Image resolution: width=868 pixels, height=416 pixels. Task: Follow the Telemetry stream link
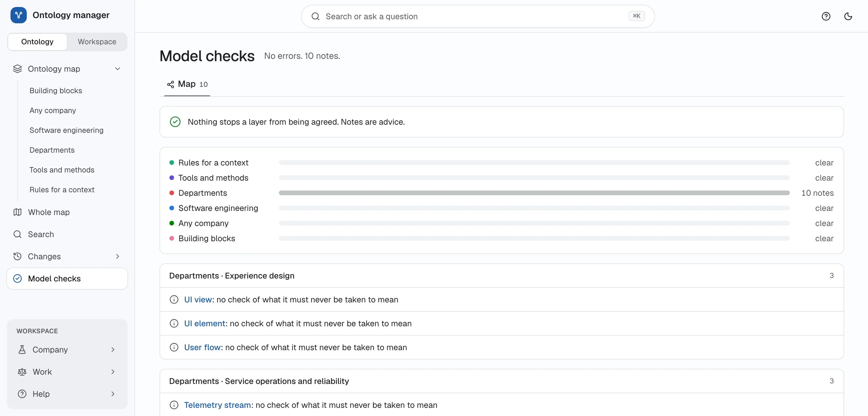[217, 405]
